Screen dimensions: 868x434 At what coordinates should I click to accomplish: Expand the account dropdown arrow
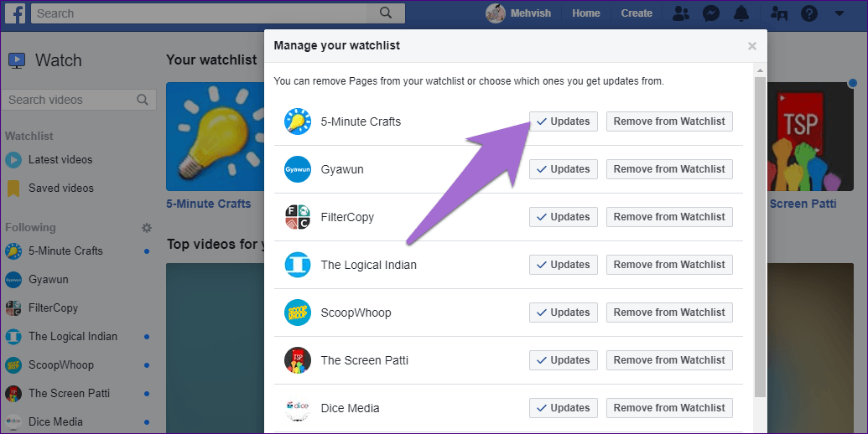tap(839, 13)
